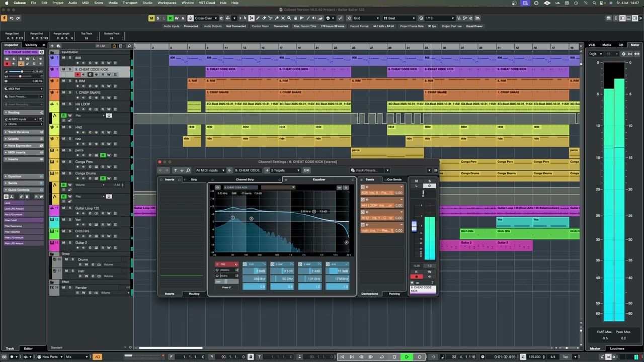Click the Undo arrow in the toolbar
Screen dimensions: 644x362
pos(12,18)
